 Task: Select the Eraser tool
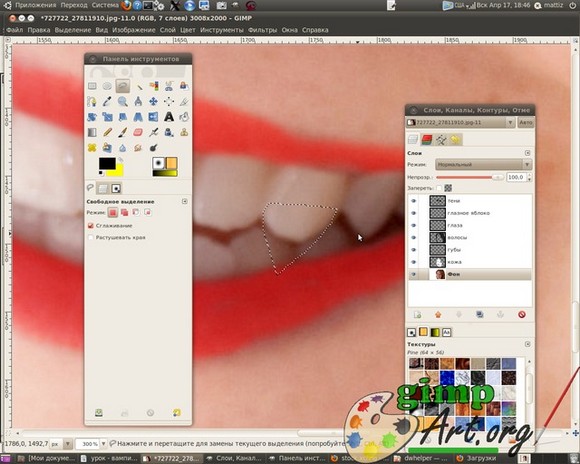pos(138,132)
